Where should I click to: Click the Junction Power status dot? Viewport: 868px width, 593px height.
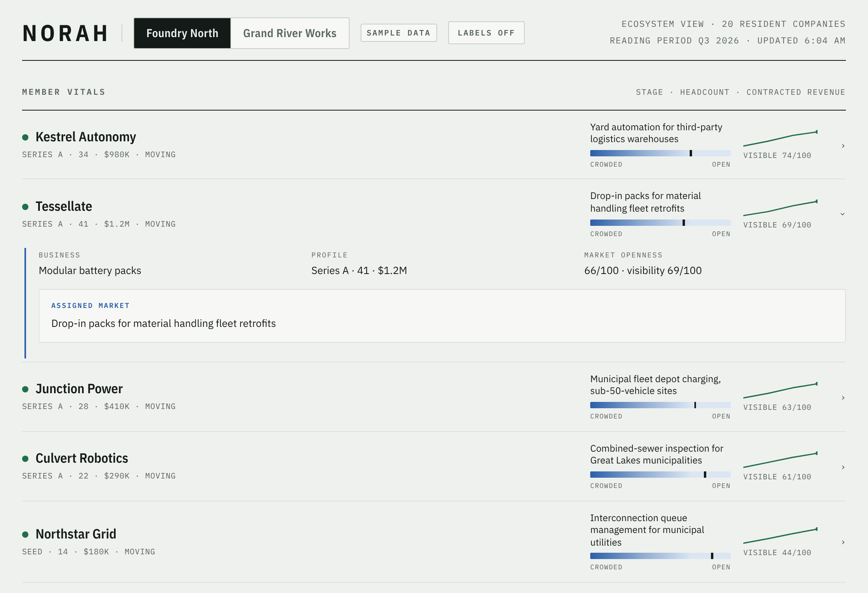pyautogui.click(x=25, y=389)
